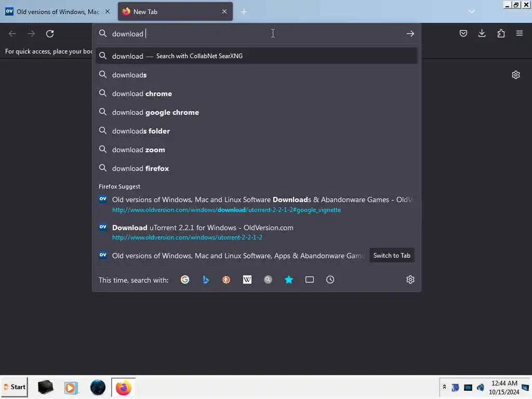Search this time with DuckDuckGo
532x399 pixels.
227,280
